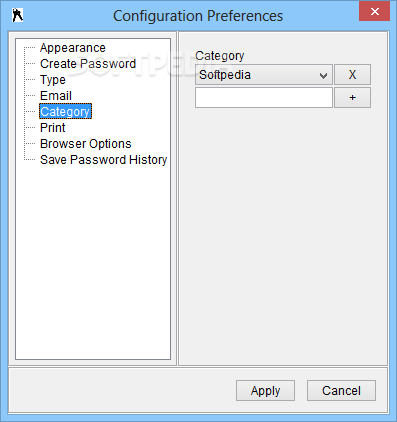397x422 pixels.
Task: Remove the selected category with the X button
Action: (x=352, y=75)
